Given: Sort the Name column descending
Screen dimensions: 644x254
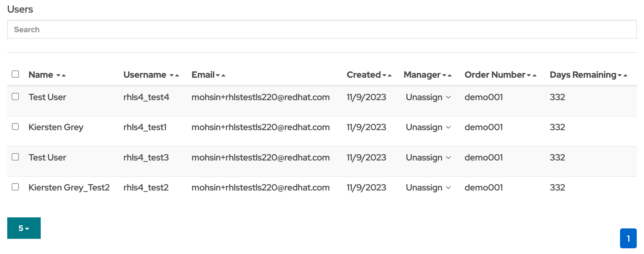Looking at the screenshot, I should coord(58,76).
